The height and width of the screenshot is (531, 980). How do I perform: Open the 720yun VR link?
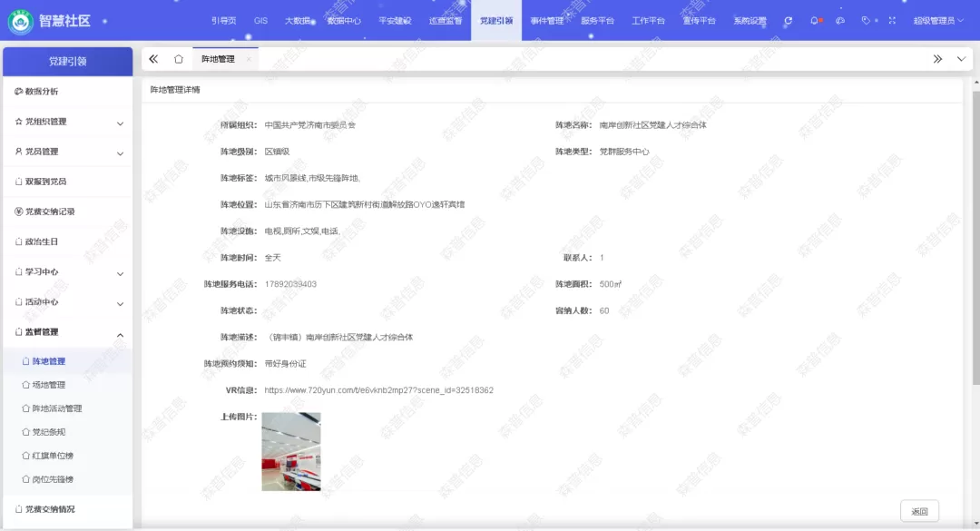point(379,390)
